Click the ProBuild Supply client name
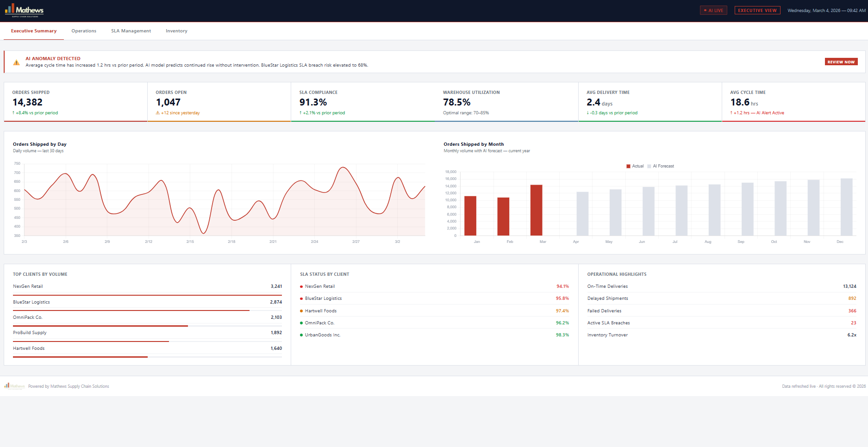The width and height of the screenshot is (868, 447). click(x=30, y=333)
